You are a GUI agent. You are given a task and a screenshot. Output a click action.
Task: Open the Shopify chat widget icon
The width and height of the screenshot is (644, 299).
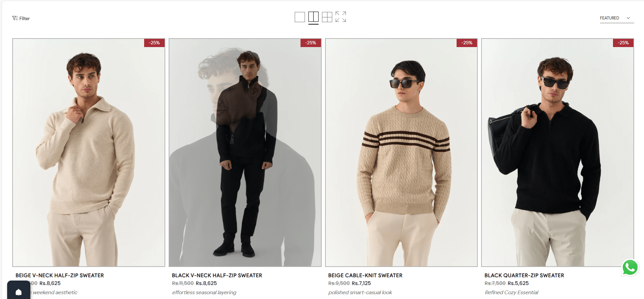(19, 290)
